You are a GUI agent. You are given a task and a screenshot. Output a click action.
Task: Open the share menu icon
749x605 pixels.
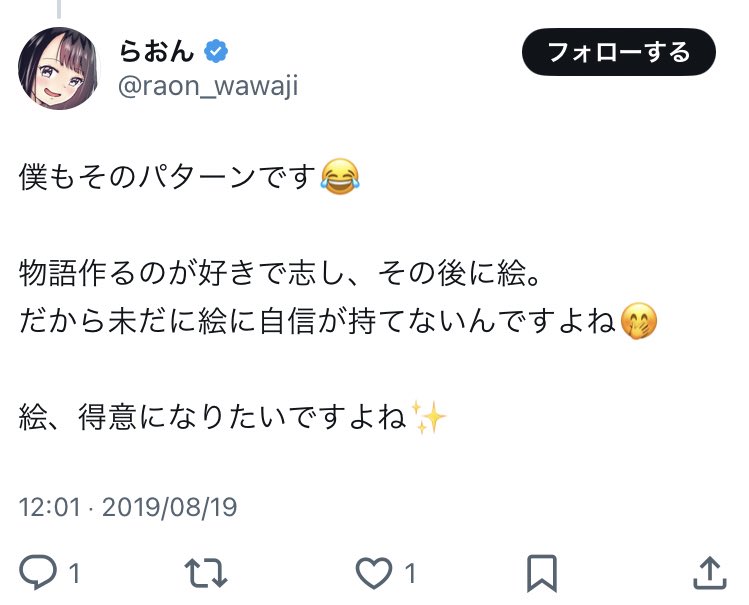click(708, 573)
